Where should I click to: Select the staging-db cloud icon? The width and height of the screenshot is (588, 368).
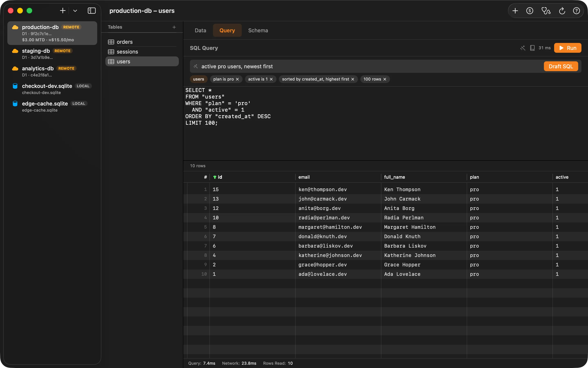[x=15, y=51]
